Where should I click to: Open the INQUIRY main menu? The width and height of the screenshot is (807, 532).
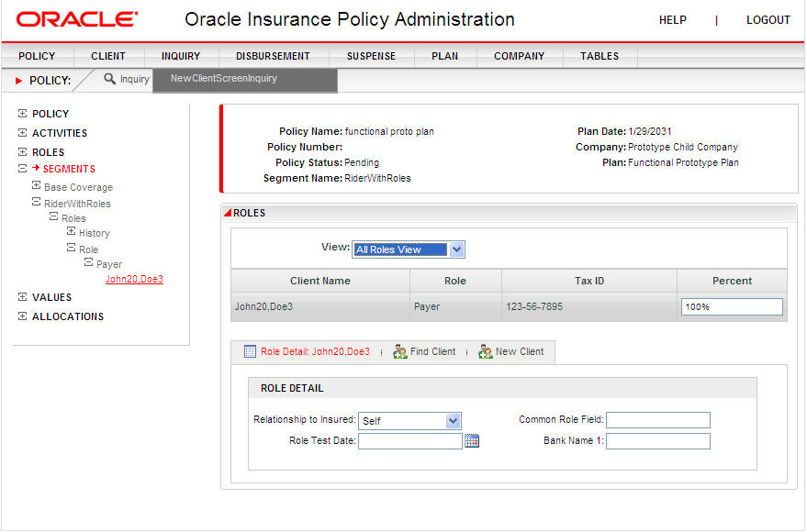coord(181,56)
